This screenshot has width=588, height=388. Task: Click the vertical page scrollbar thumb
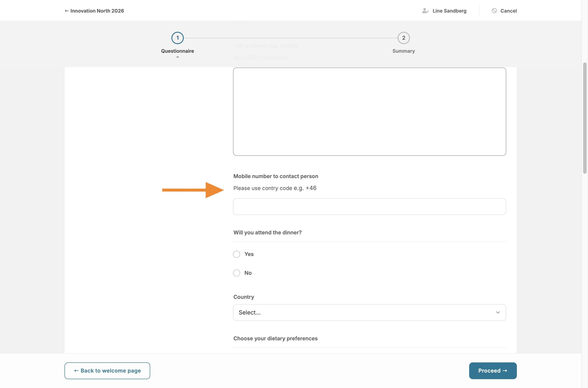[x=585, y=118]
